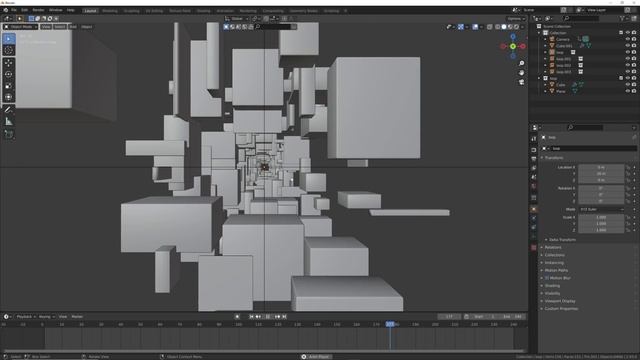640x360 pixels.
Task: Select the Scale tool
Action: point(9,86)
